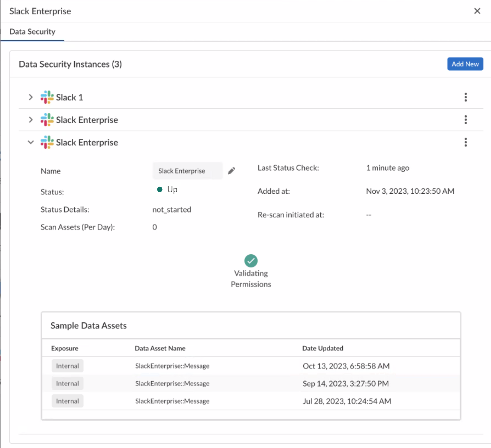The image size is (491, 448).
Task: Open options menu for collapsed Slack Enterprise instance
Action: [x=466, y=120]
